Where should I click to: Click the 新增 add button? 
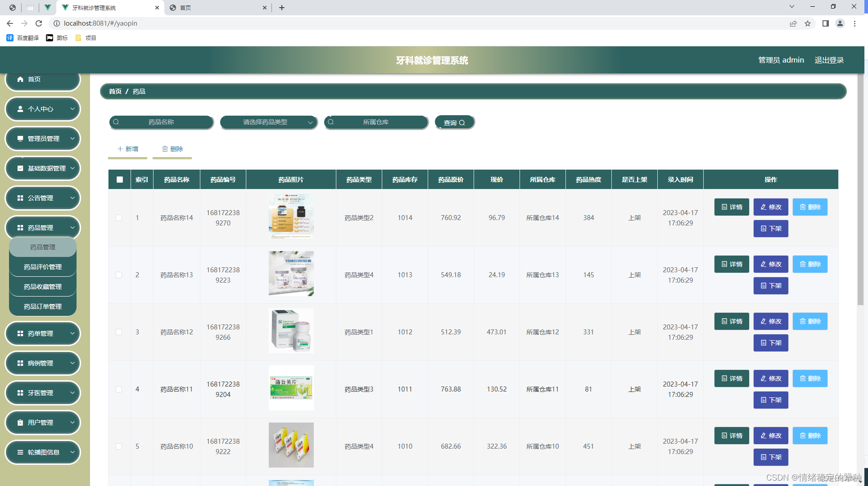[x=127, y=149]
